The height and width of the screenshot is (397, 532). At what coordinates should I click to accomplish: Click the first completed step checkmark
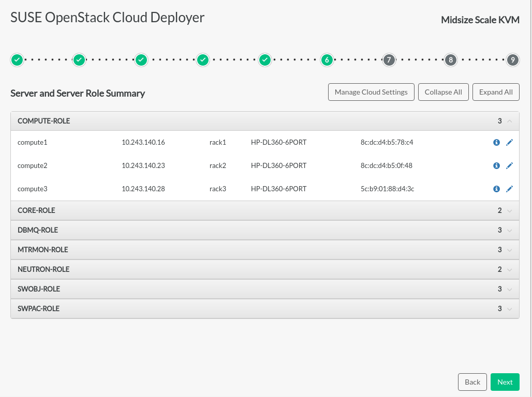pos(17,60)
